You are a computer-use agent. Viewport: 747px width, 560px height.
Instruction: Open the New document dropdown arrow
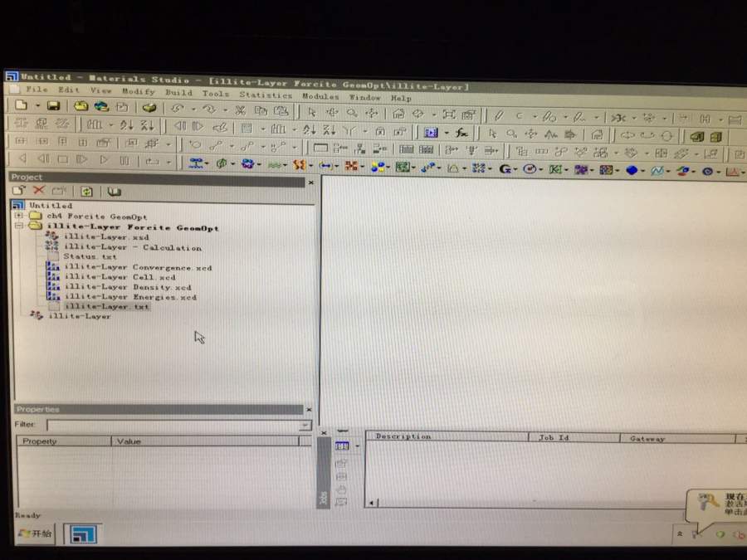click(37, 105)
